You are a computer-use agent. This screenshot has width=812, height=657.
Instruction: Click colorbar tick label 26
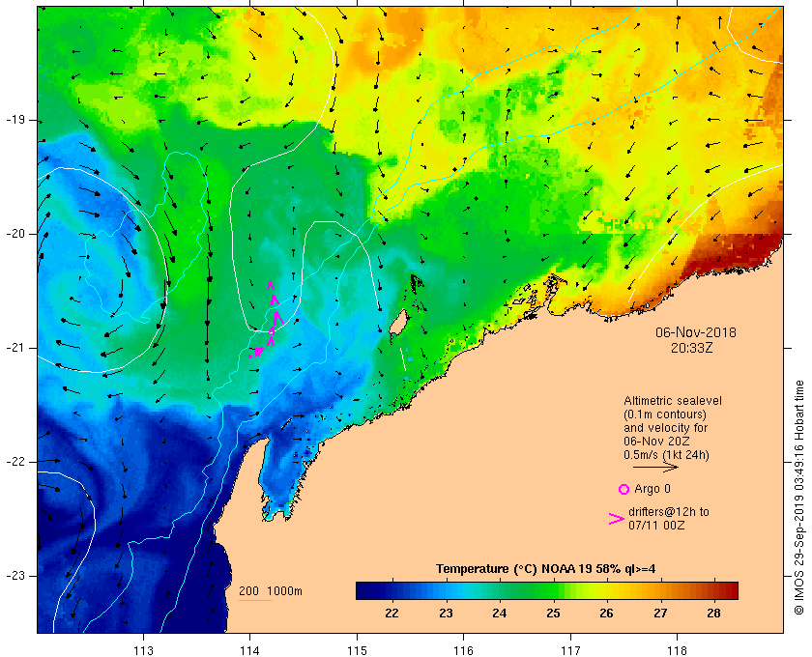tap(606, 614)
